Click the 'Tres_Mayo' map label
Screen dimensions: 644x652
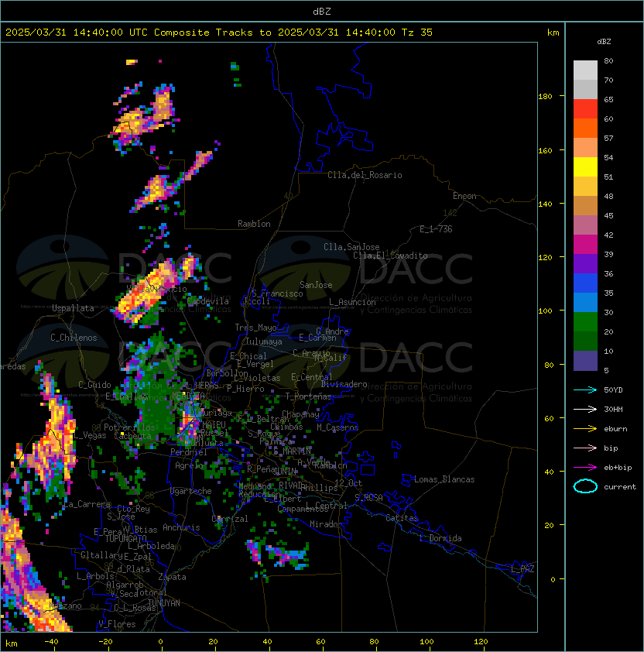click(x=255, y=328)
